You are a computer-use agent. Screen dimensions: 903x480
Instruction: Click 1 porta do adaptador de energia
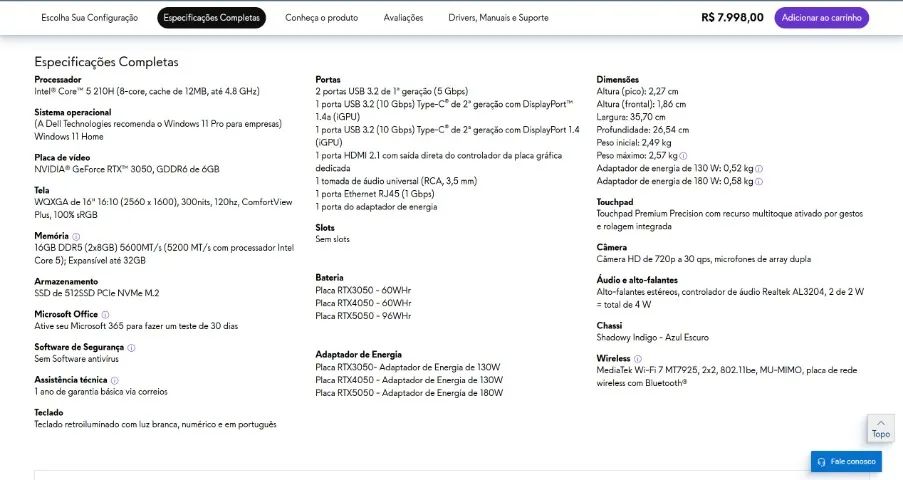(376, 206)
